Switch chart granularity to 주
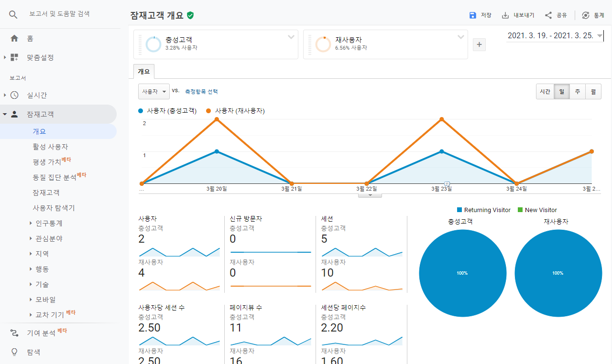Image resolution: width=612 pixels, height=364 pixels. (x=578, y=91)
